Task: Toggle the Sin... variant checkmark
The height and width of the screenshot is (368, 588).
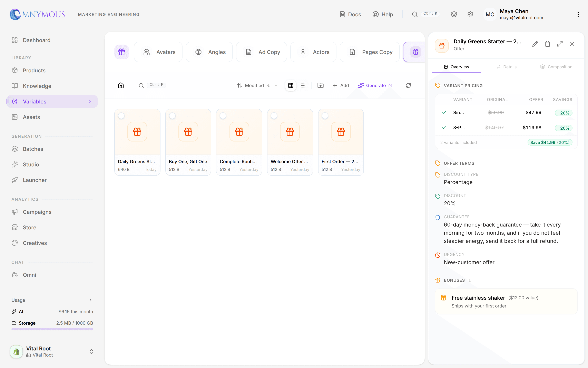Action: (444, 112)
